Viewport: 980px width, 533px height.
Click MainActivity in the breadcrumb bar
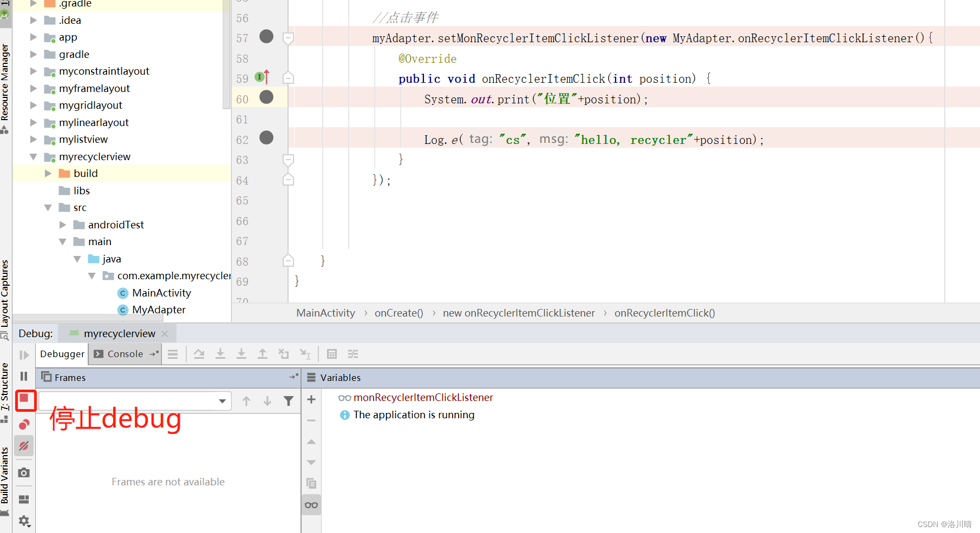click(x=325, y=313)
